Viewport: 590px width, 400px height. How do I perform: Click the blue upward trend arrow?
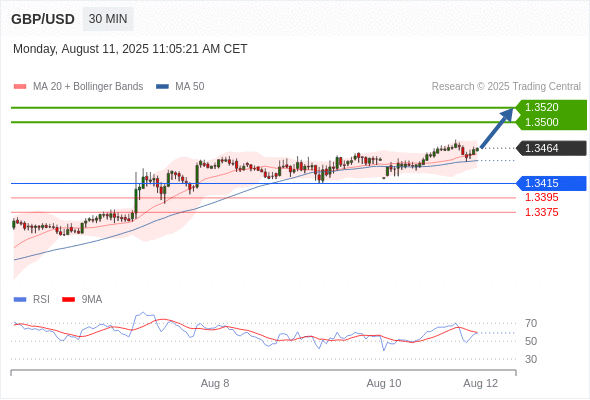pos(497,128)
